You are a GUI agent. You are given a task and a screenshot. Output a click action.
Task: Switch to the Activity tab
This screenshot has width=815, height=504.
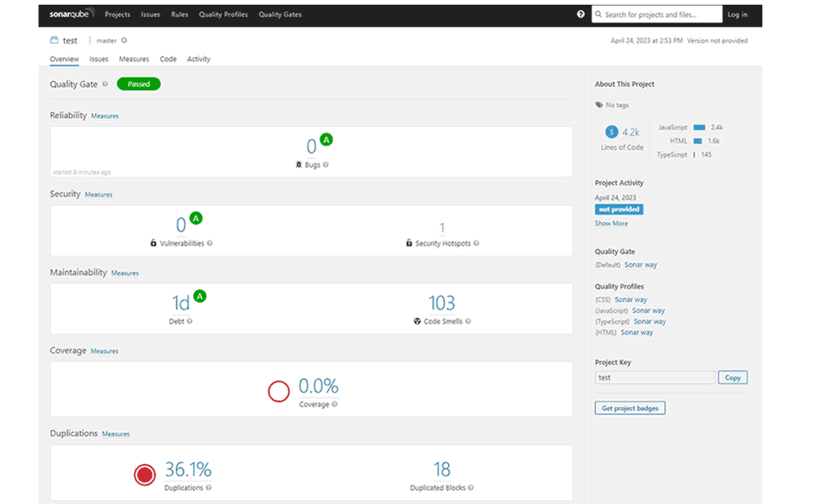pos(198,58)
